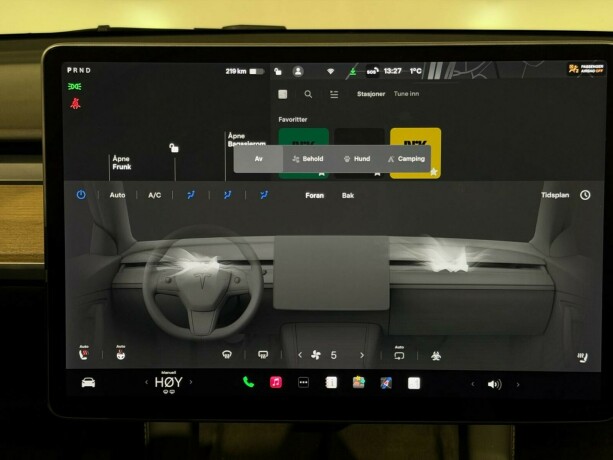Raise temperature with chevron right of HØY
Viewport: 613px width, 460px height.
(x=191, y=382)
